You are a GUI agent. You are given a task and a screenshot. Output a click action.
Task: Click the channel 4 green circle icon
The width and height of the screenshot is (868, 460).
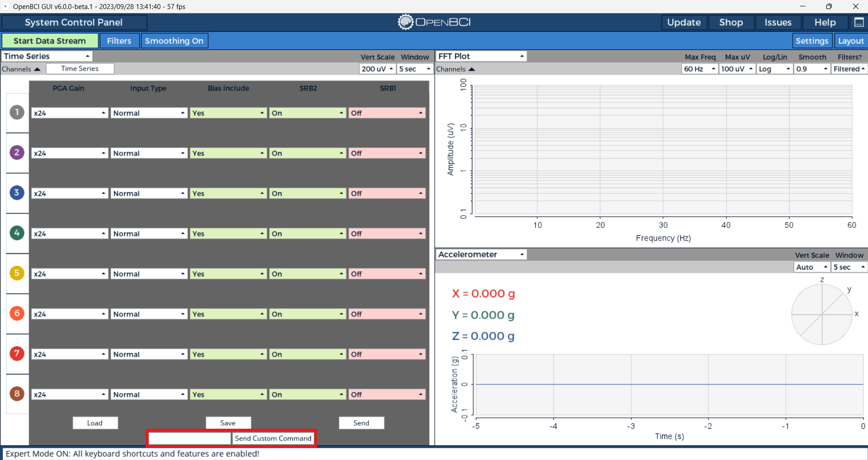(x=17, y=233)
